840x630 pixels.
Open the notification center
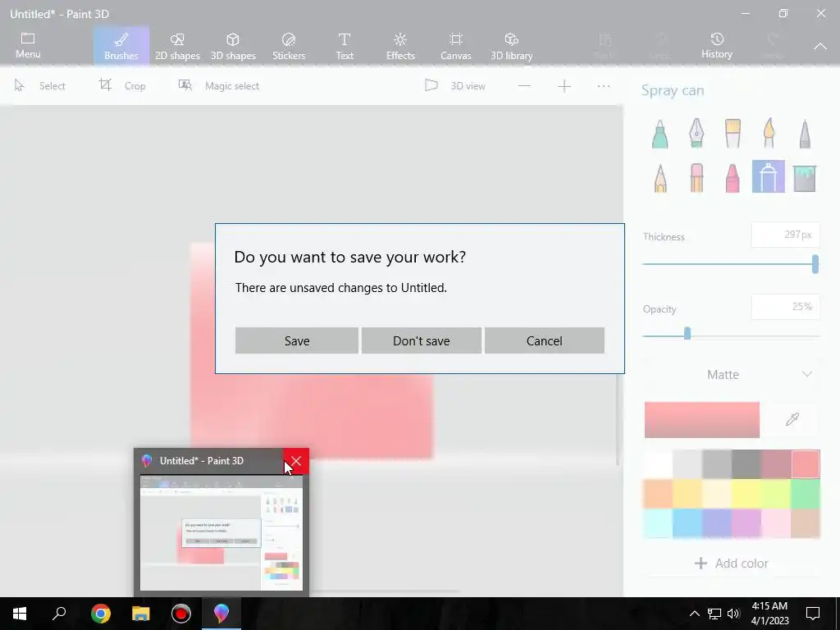813,614
